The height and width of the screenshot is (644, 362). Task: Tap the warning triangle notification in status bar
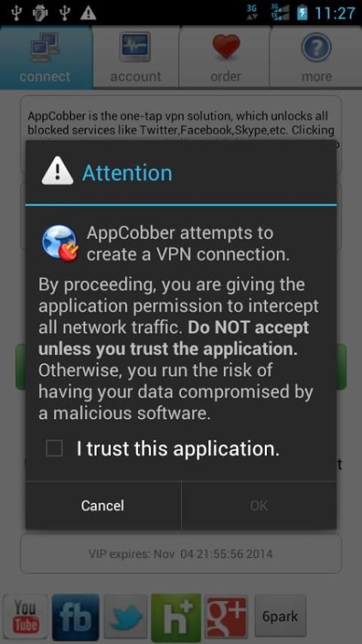click(x=88, y=13)
